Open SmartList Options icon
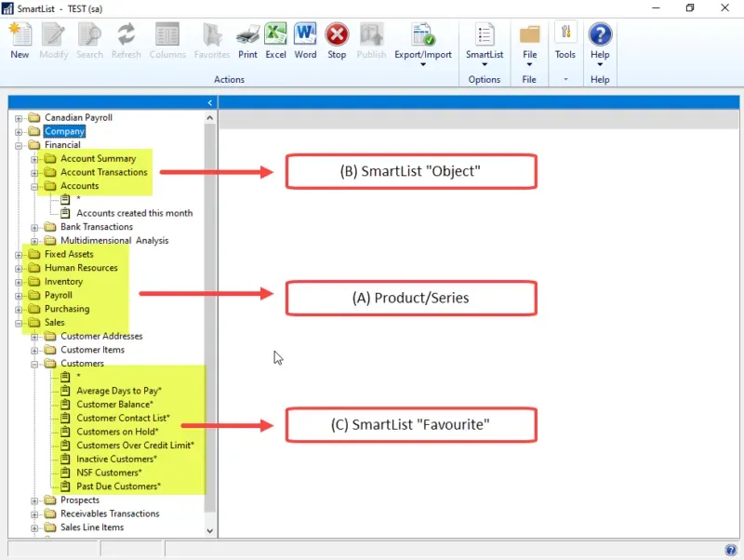 [484, 34]
